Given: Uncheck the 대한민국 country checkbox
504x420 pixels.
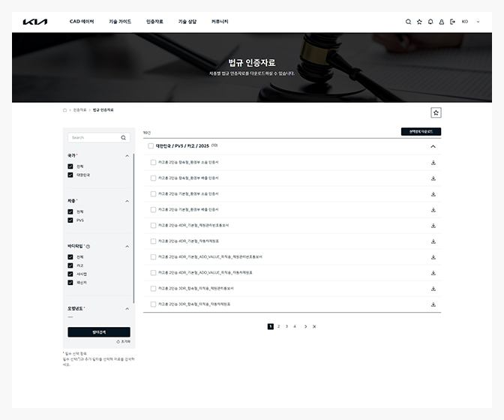Looking at the screenshot, I should 70,175.
